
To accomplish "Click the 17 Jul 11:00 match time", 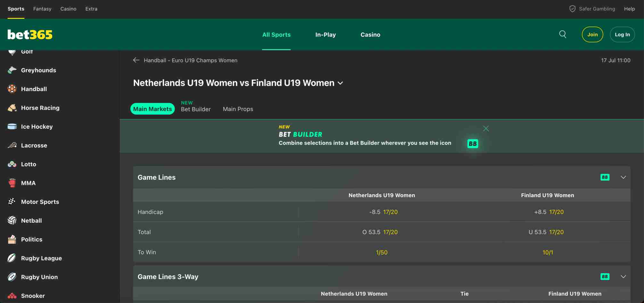I will click(x=615, y=60).
